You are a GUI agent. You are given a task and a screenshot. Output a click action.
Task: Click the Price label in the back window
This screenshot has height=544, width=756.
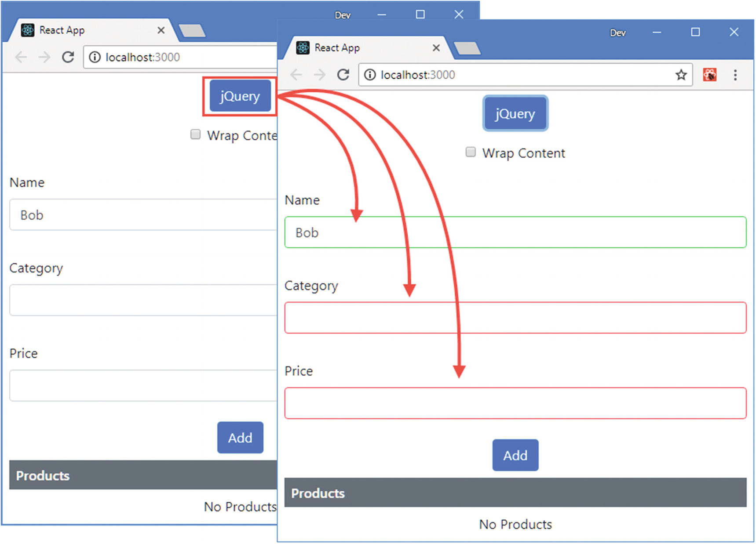(x=24, y=353)
